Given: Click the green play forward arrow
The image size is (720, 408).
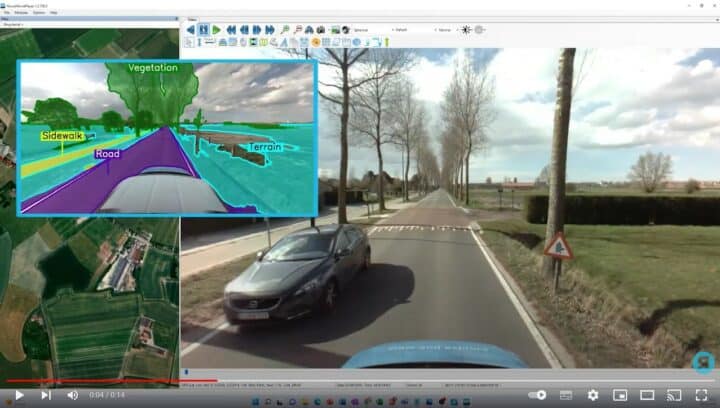Looking at the screenshot, I should (216, 30).
